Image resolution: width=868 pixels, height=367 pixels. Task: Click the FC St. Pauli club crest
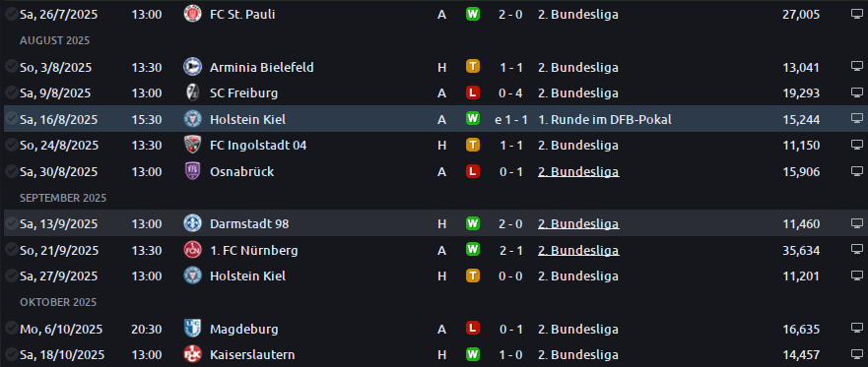tap(193, 14)
